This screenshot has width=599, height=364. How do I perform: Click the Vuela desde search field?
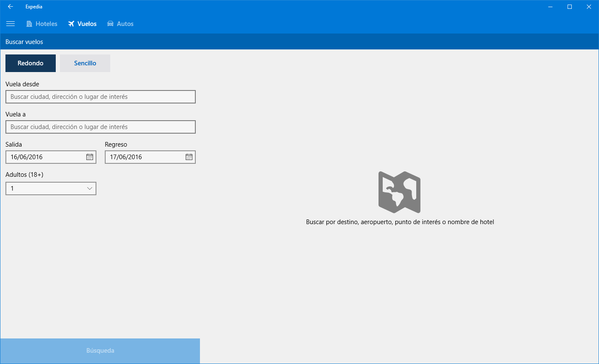[101, 97]
